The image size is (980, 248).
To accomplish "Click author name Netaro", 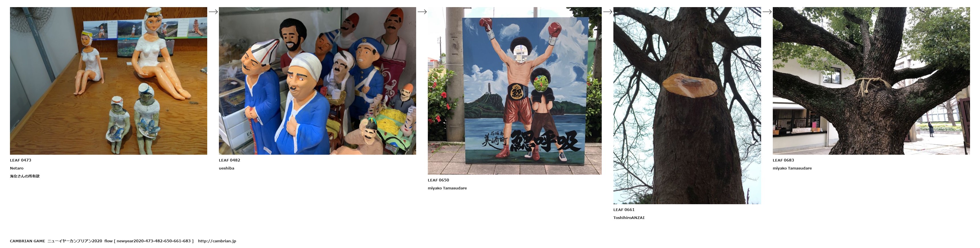I will [x=17, y=168].
